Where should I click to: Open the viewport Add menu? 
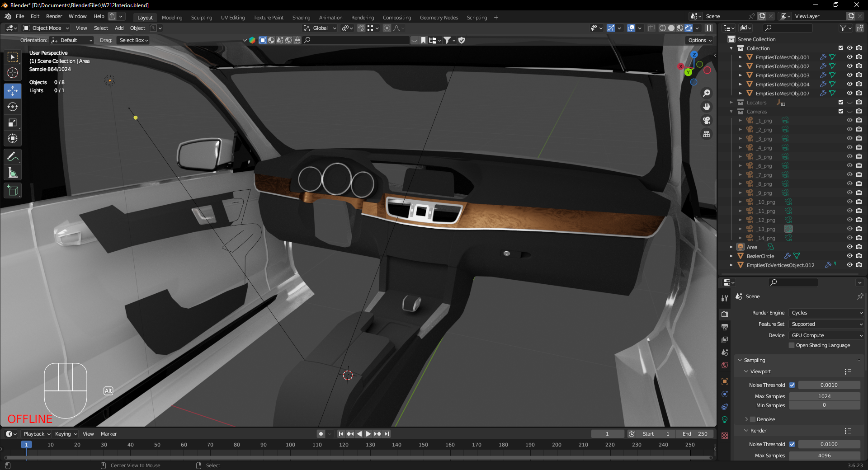tap(119, 28)
